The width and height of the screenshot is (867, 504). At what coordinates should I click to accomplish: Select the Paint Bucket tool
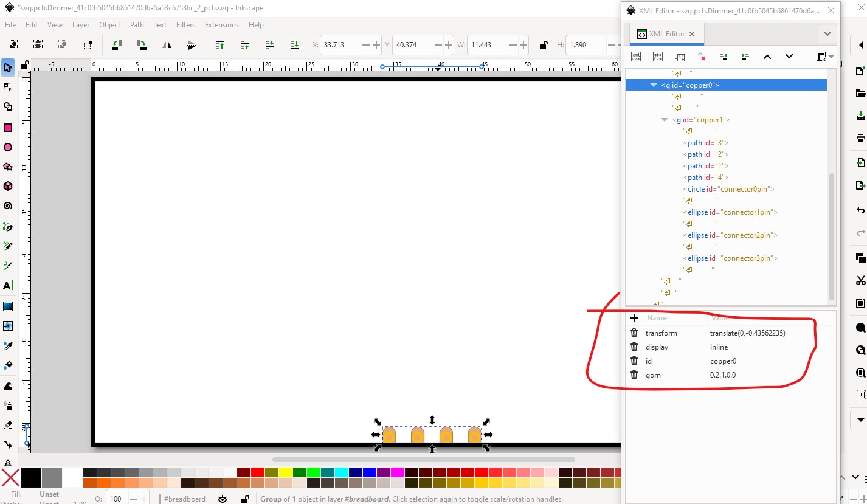(x=8, y=365)
